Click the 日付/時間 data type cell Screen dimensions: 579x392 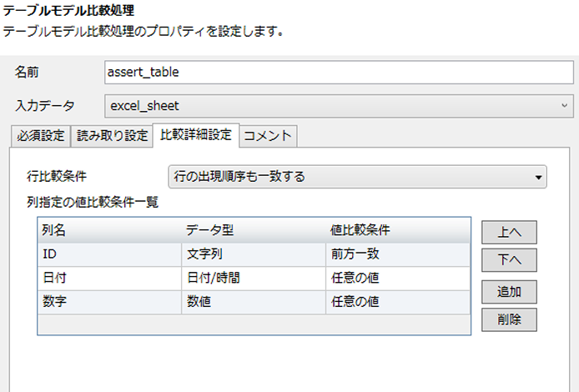click(253, 279)
